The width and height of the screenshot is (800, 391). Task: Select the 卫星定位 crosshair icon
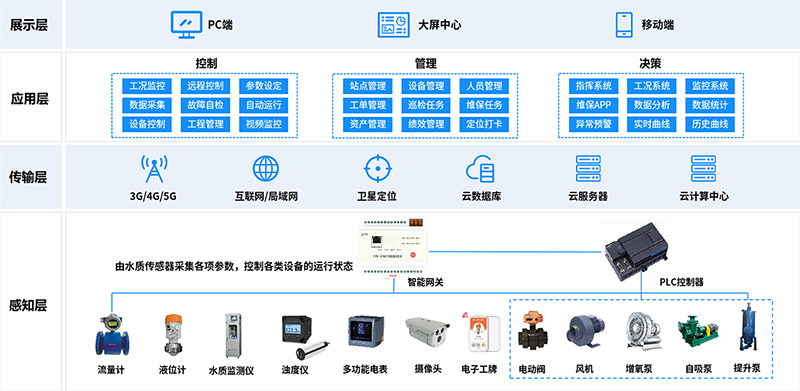coord(378,168)
